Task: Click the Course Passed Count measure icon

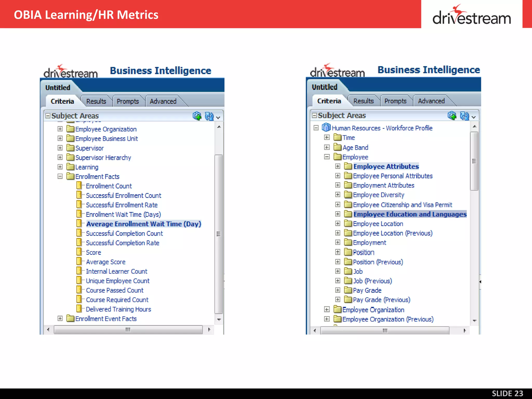Action: pyautogui.click(x=79, y=290)
